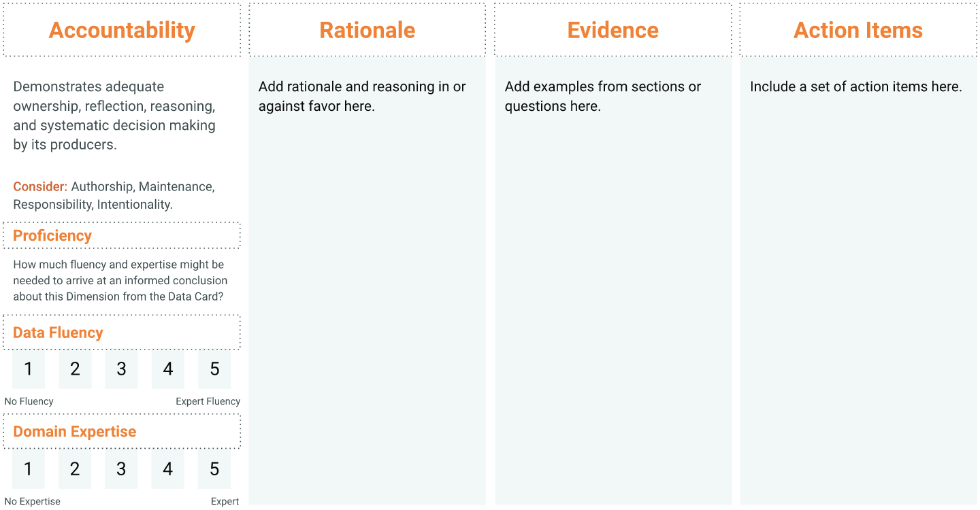980x510 pixels.
Task: Select the Evidence column header
Action: [x=613, y=30]
